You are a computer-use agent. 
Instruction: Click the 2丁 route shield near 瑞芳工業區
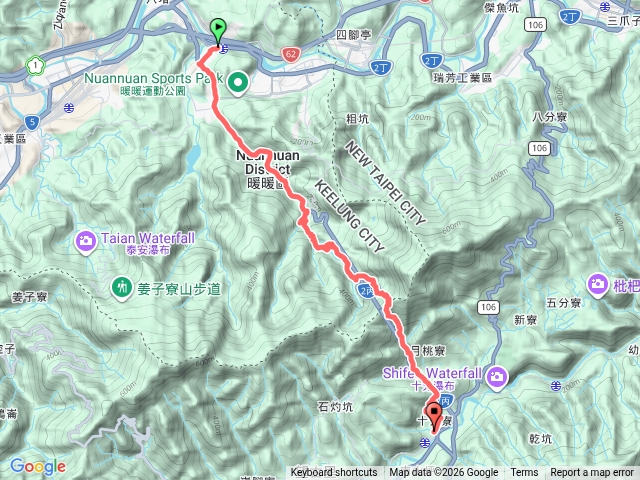tap(431, 61)
